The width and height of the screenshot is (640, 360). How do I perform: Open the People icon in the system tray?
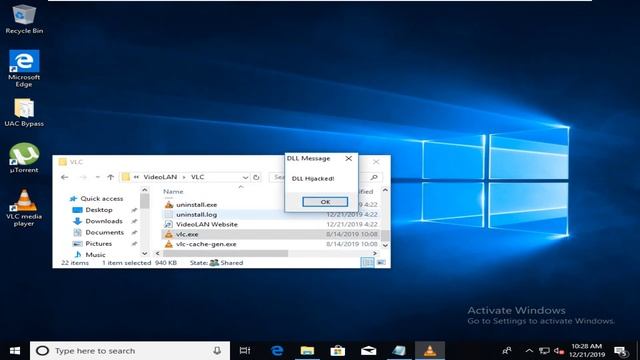507,351
